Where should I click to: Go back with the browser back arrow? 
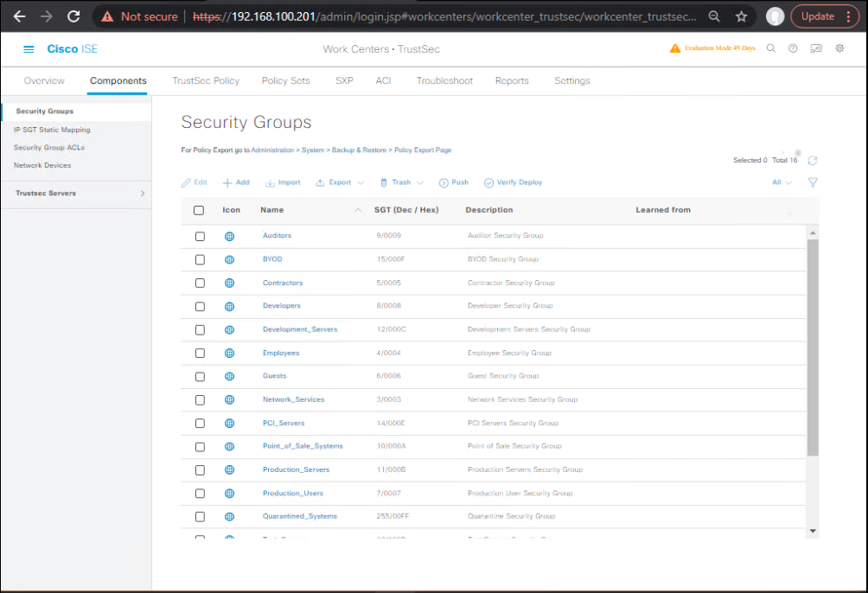point(19,16)
